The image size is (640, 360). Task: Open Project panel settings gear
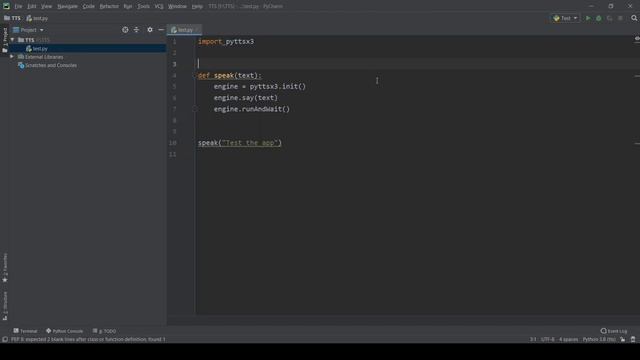tap(150, 30)
